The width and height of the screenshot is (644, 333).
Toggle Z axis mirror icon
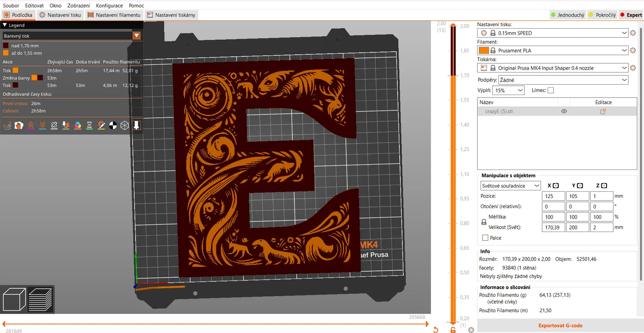(x=604, y=186)
